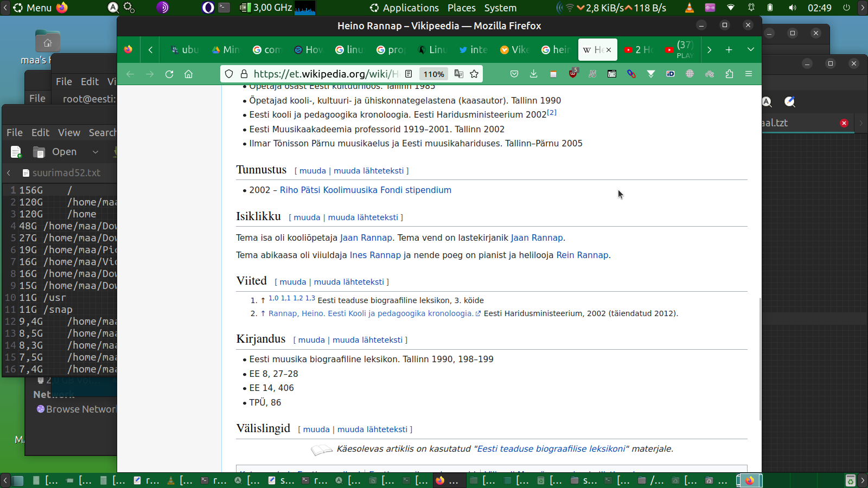The width and height of the screenshot is (868, 488).
Task: Open the dropdown arrow next to Open
Action: click(x=95, y=152)
